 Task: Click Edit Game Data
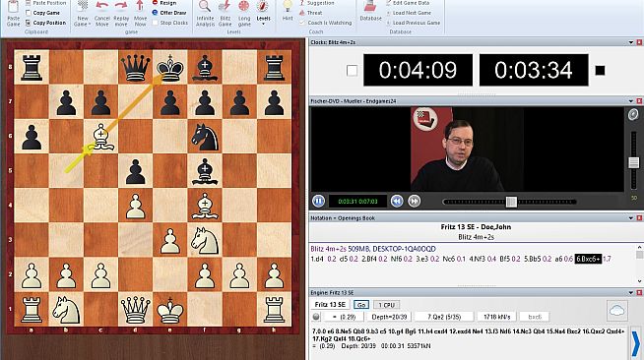click(x=407, y=3)
